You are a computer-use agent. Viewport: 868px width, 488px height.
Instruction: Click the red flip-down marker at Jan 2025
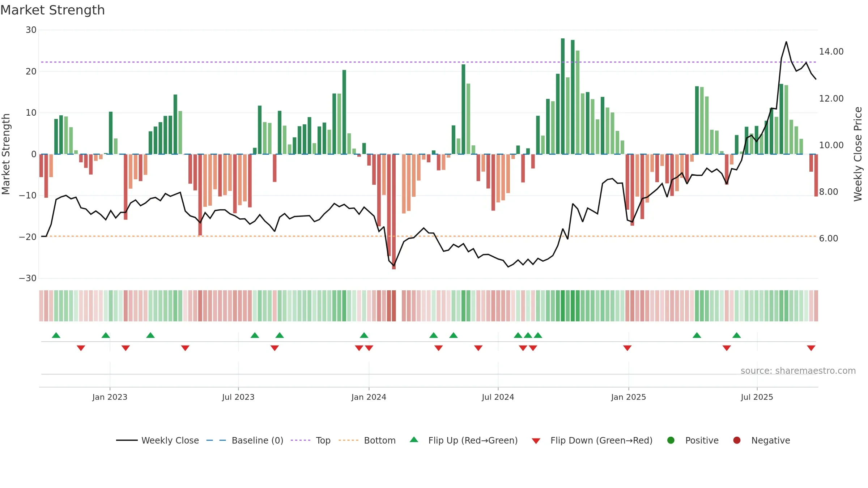627,348
